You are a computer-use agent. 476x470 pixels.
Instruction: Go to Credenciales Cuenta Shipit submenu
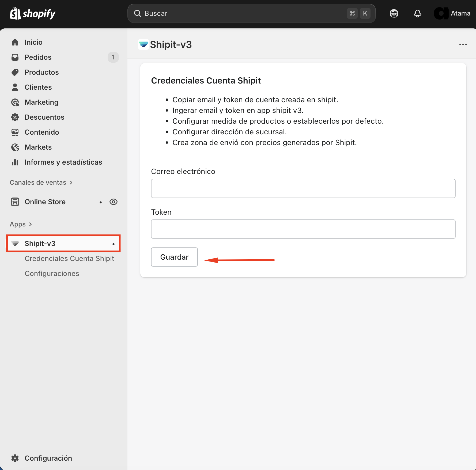click(69, 259)
